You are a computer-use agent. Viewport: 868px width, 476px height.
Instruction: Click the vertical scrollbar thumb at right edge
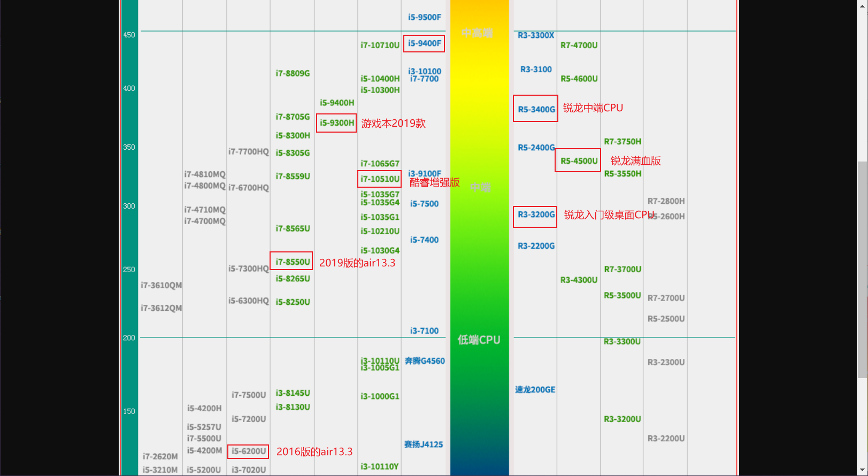pos(862,269)
